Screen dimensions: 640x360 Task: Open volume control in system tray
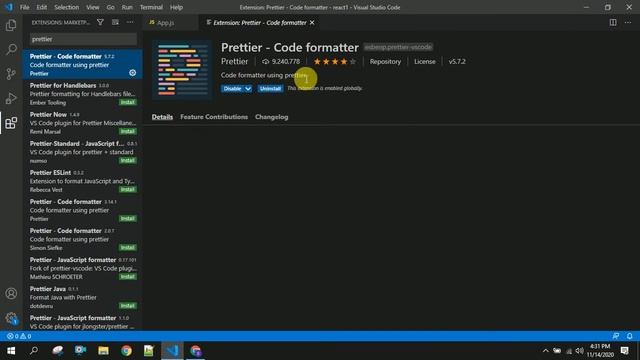[580, 351]
